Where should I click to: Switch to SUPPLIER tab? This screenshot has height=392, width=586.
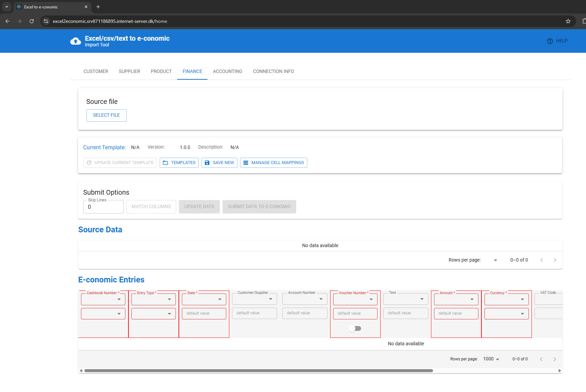pyautogui.click(x=129, y=71)
